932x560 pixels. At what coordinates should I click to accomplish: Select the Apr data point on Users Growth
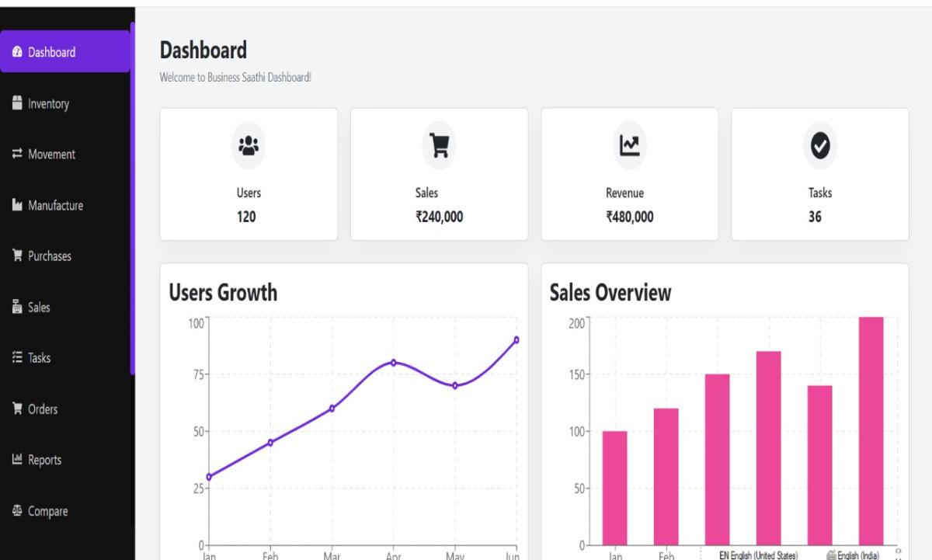coord(393,363)
